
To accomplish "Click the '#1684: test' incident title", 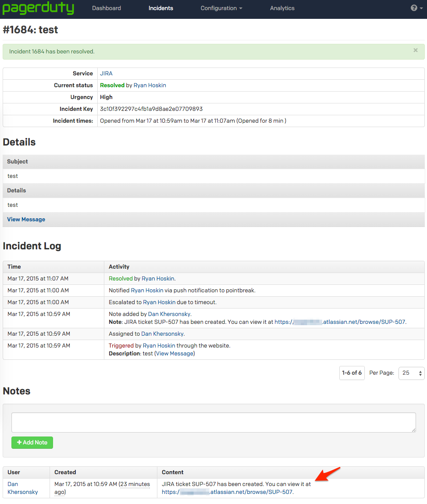I will (x=31, y=29).
